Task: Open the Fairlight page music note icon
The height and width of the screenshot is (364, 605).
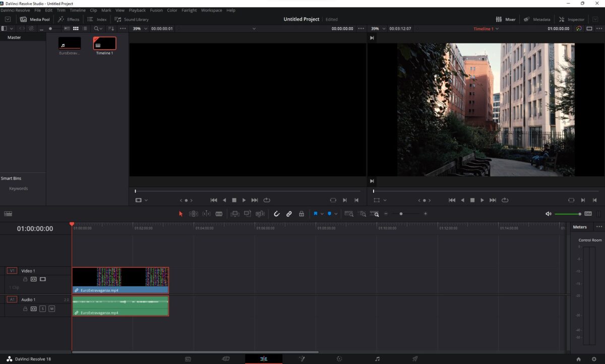Action: [x=377, y=359]
